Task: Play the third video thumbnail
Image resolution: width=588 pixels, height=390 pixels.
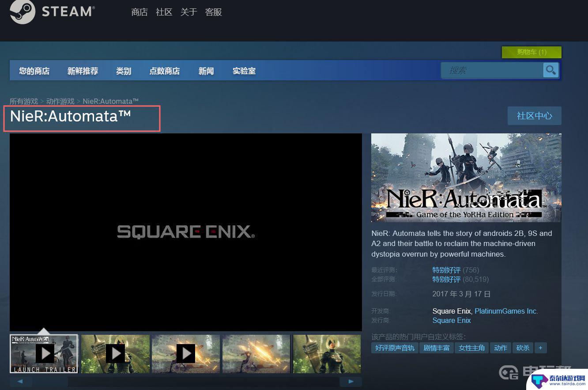Action: [186, 354]
